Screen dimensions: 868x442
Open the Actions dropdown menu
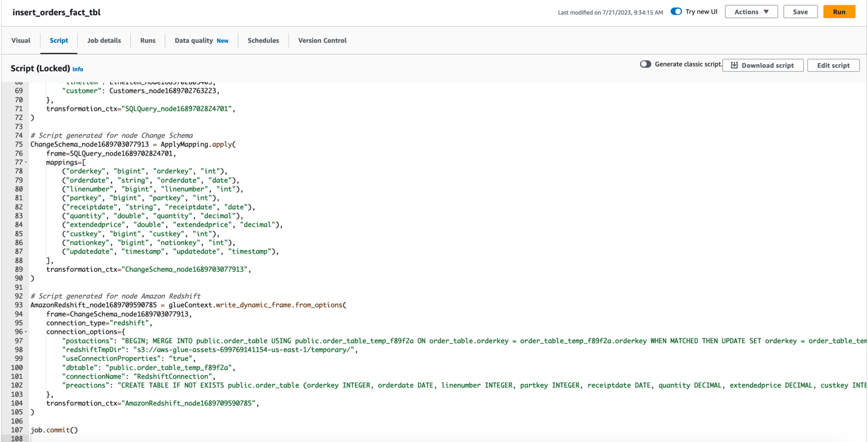pyautogui.click(x=751, y=12)
